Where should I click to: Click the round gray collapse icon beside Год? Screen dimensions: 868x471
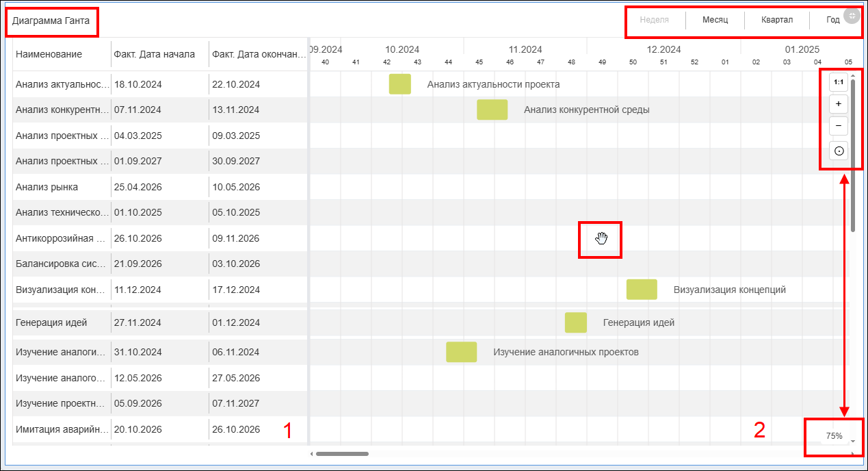tap(852, 16)
